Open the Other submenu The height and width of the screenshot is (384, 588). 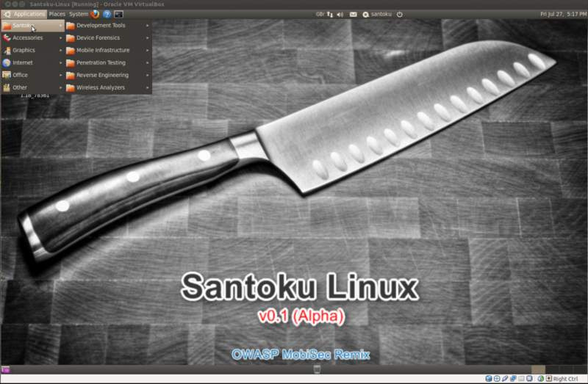[x=32, y=87]
